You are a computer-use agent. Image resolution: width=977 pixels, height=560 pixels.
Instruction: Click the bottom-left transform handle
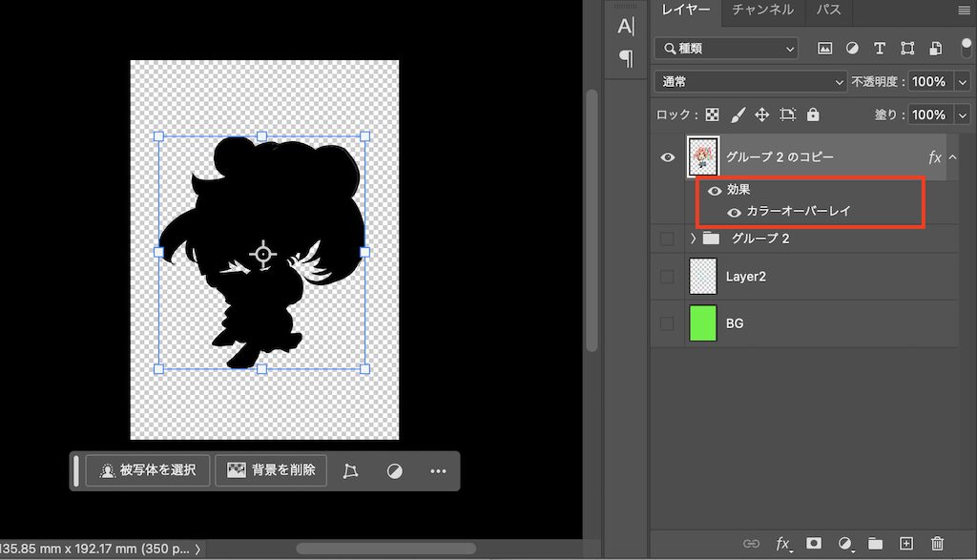click(158, 369)
